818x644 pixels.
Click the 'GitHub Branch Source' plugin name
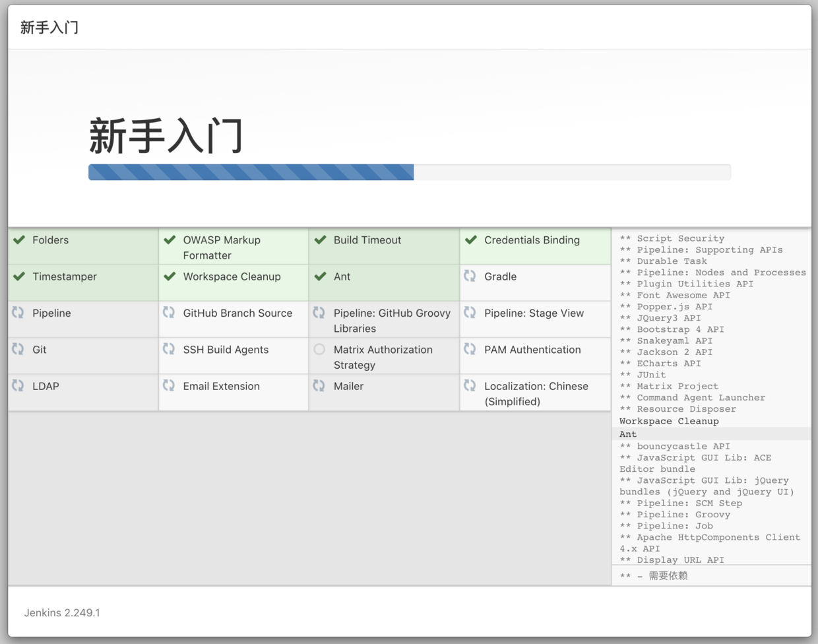pos(237,313)
